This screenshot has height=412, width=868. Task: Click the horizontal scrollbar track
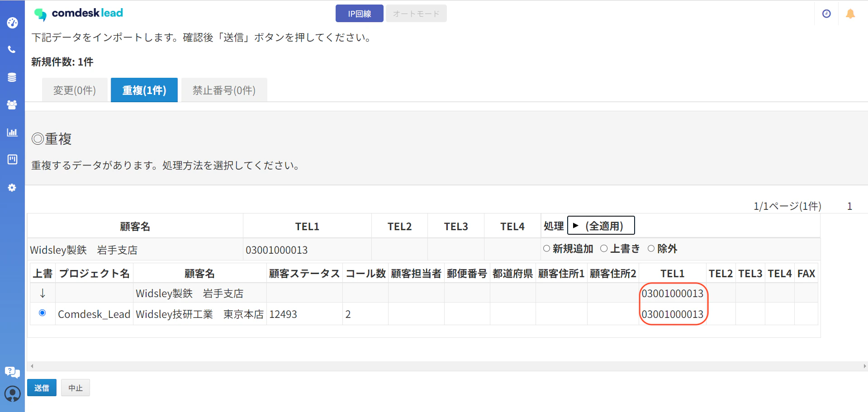pos(448,366)
